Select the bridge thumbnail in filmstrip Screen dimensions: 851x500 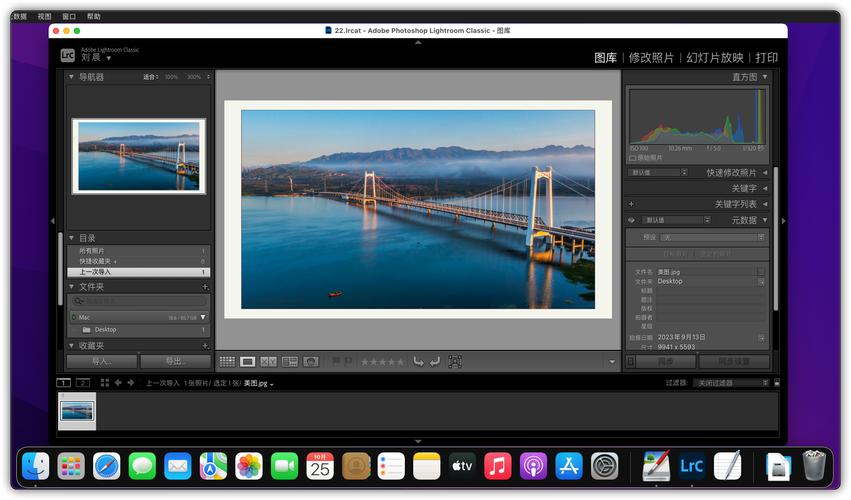pos(77,411)
